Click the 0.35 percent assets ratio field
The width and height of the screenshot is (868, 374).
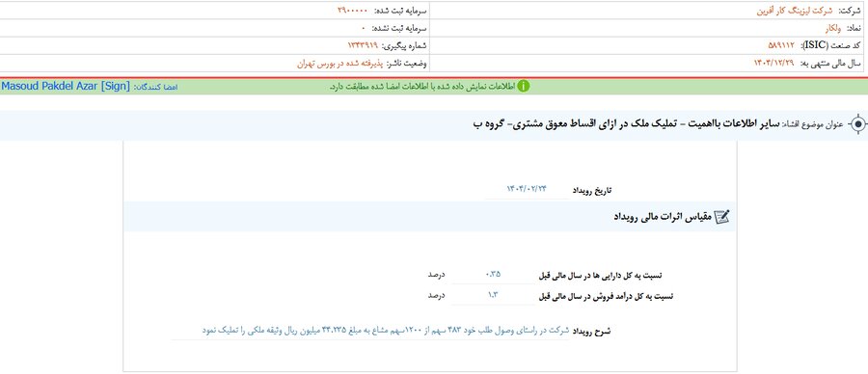(493, 274)
